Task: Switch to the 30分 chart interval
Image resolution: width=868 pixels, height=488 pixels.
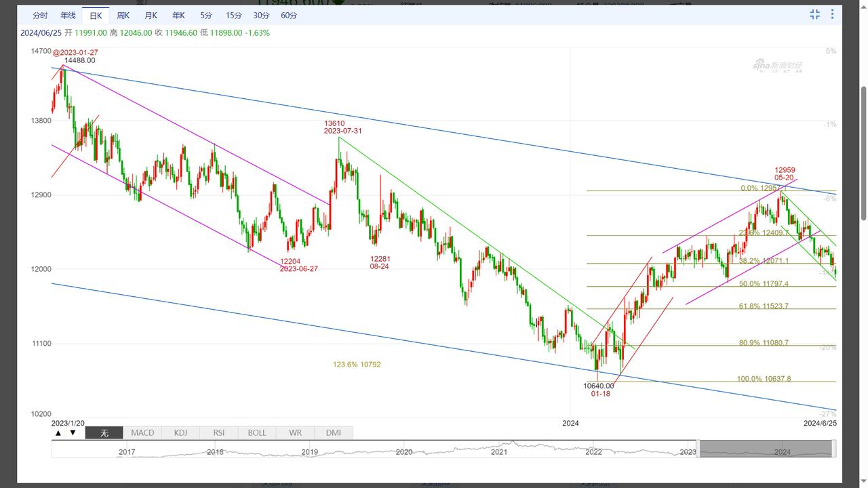Action: tap(261, 15)
